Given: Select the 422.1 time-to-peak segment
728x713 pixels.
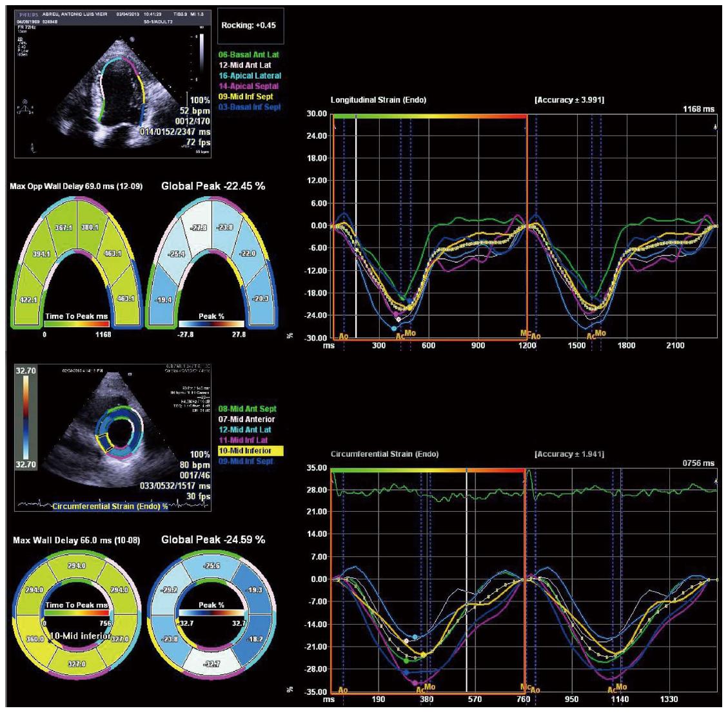Looking at the screenshot, I should 28,299.
